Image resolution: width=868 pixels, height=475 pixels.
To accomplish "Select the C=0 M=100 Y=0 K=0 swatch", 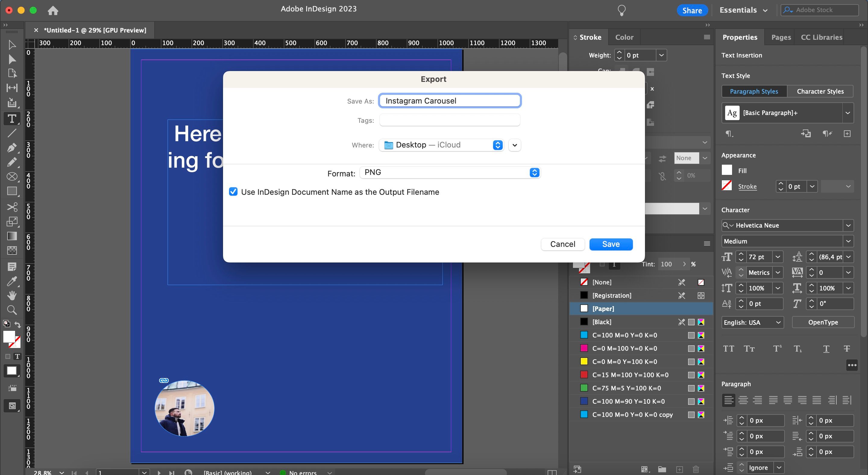I will coord(625,348).
